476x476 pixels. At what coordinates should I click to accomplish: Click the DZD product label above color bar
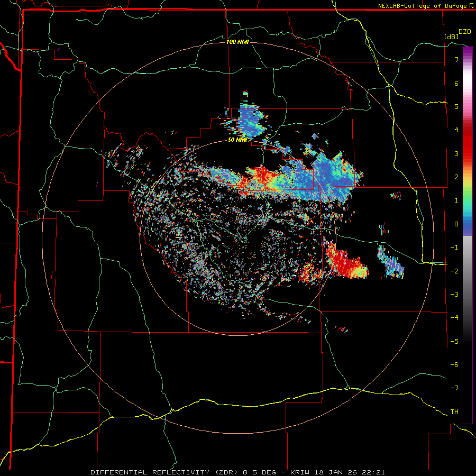pyautogui.click(x=465, y=32)
